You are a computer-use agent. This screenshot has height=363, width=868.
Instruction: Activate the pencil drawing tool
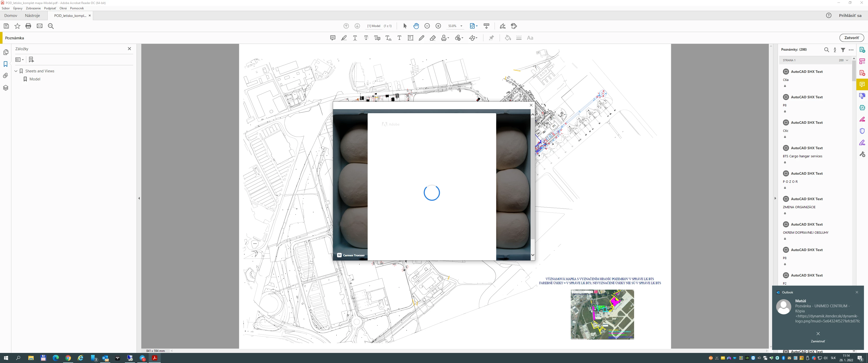[x=422, y=38]
